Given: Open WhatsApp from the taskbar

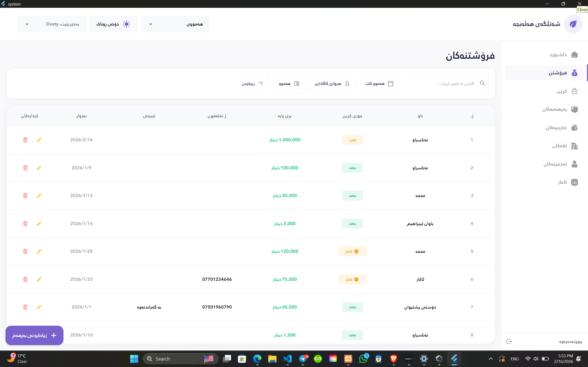Looking at the screenshot, I should pos(364,359).
